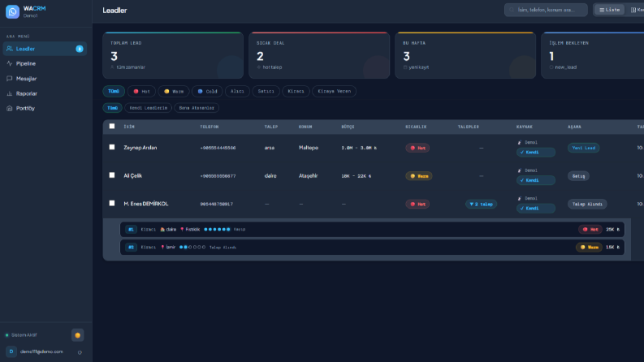Sort by BÜTÇE column header
This screenshot has height=362, width=644.
point(348,127)
